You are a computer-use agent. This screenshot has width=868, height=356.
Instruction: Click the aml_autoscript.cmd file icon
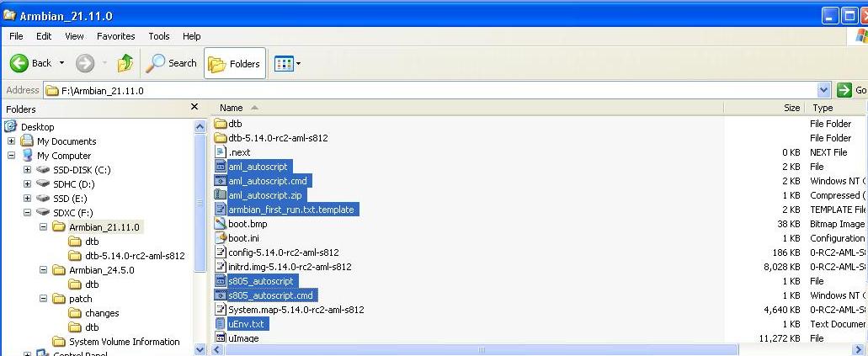tap(221, 181)
